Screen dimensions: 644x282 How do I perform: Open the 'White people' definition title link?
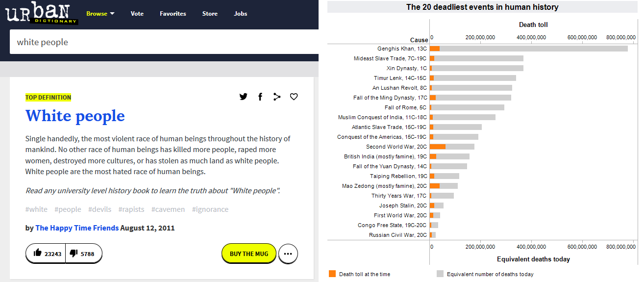[x=75, y=116]
